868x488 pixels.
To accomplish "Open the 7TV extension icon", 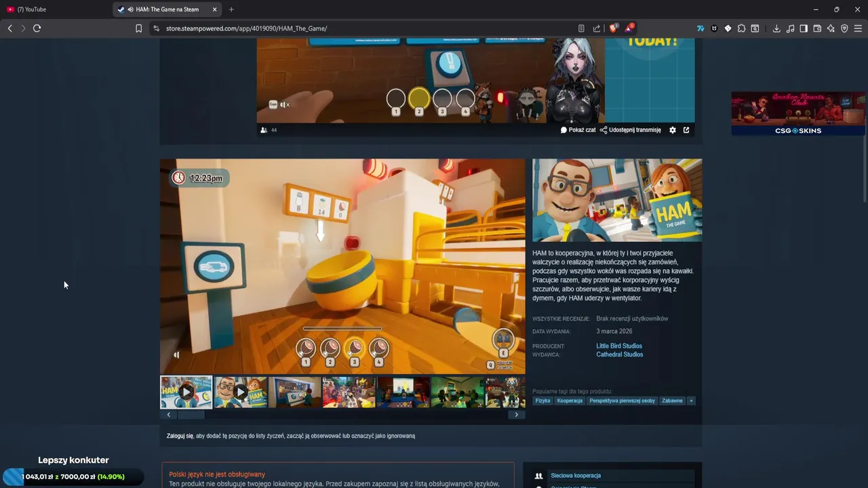I will pos(701,28).
